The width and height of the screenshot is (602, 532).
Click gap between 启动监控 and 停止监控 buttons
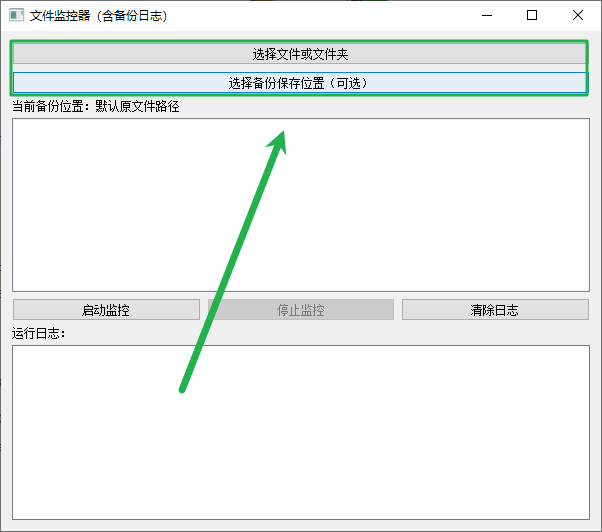(x=203, y=310)
